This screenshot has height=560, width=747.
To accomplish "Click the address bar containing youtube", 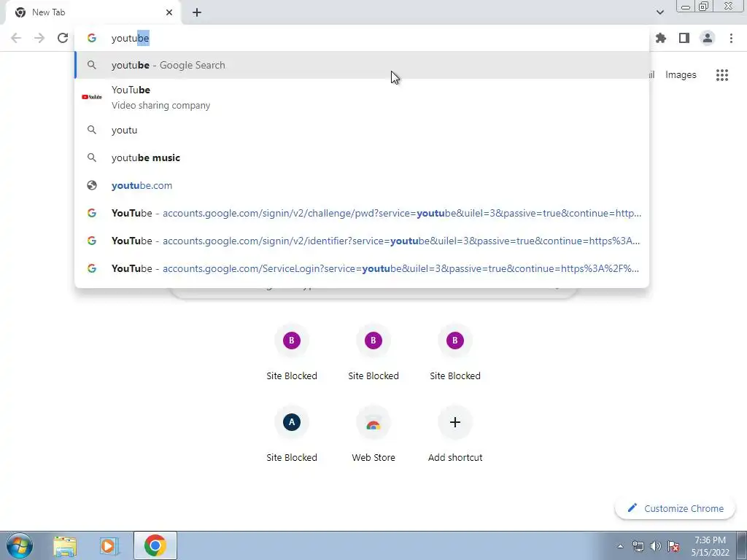I will click(362, 38).
